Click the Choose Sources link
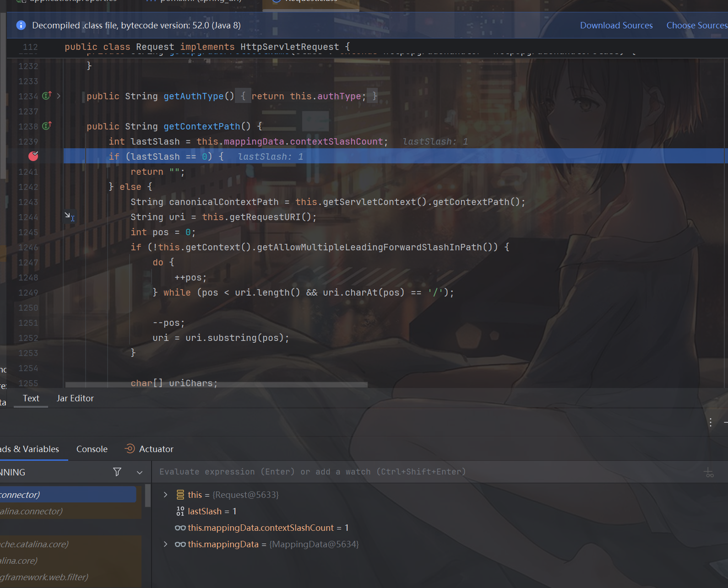 (x=696, y=25)
